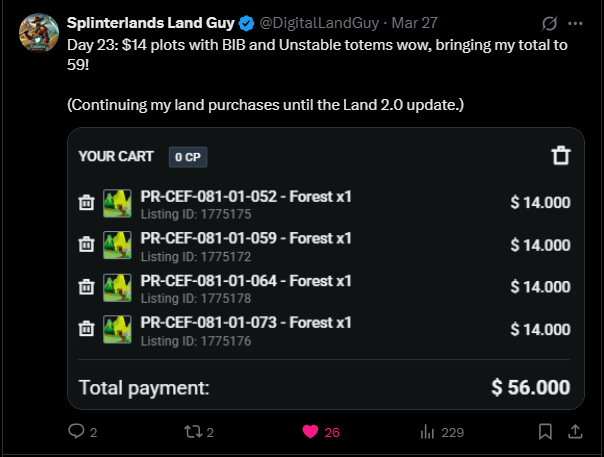Click the Splinterlands Land Guy name link

[151, 23]
